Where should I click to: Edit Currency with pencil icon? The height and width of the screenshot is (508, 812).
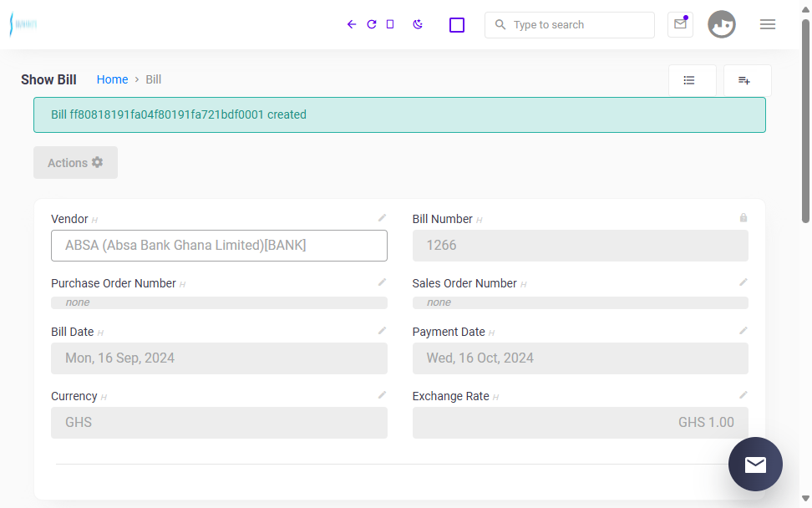pos(382,395)
